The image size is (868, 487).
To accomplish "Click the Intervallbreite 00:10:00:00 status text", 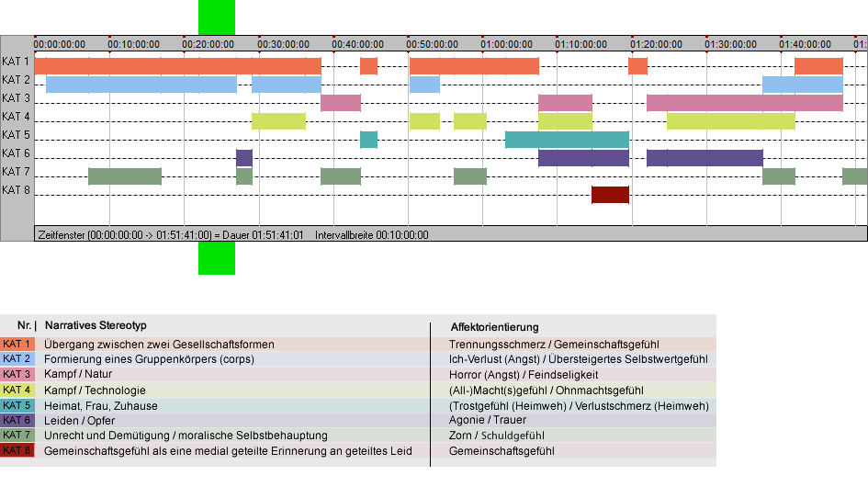I will [371, 235].
